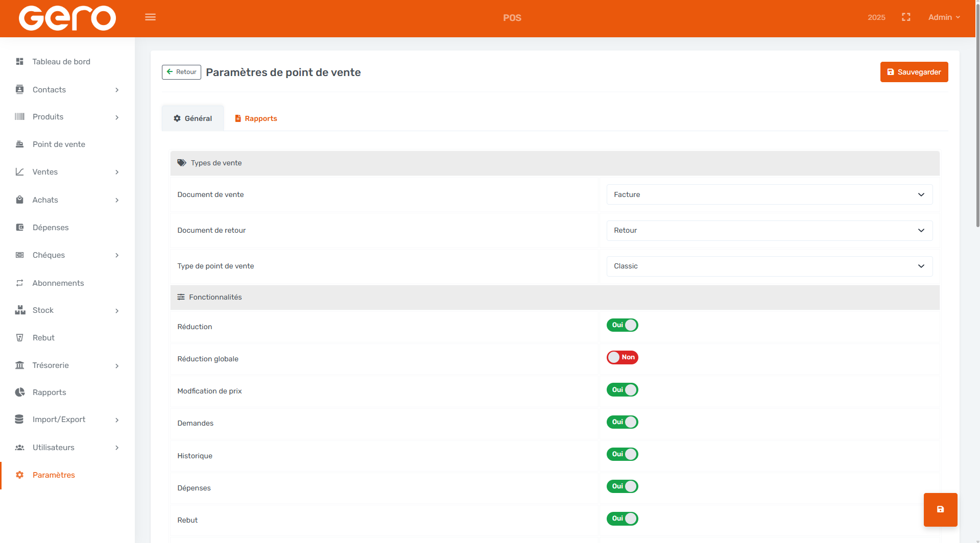This screenshot has width=980, height=543.
Task: Enable the Réduction globale toggle
Action: pos(622,357)
